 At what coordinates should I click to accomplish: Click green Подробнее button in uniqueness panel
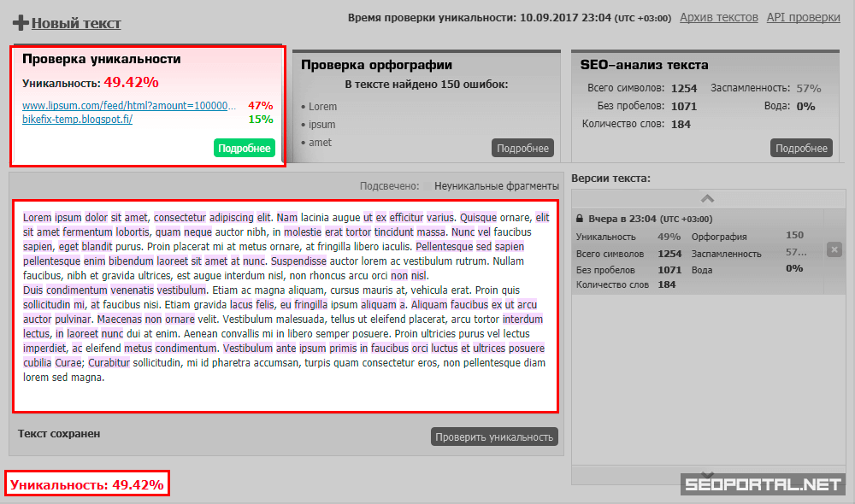(245, 149)
